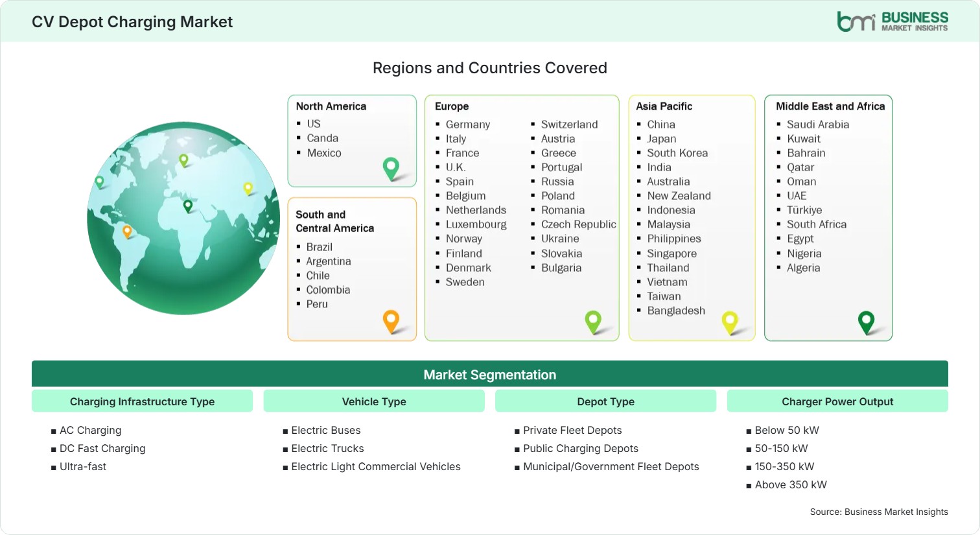
Task: Click the yellow pin in Asia Pacific box
Action: pos(730,323)
